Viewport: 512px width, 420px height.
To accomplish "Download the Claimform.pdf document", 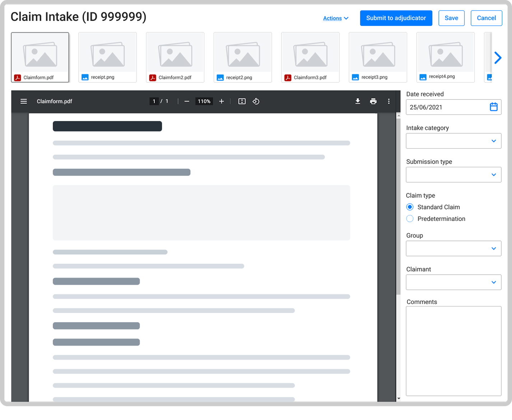I will [x=358, y=102].
